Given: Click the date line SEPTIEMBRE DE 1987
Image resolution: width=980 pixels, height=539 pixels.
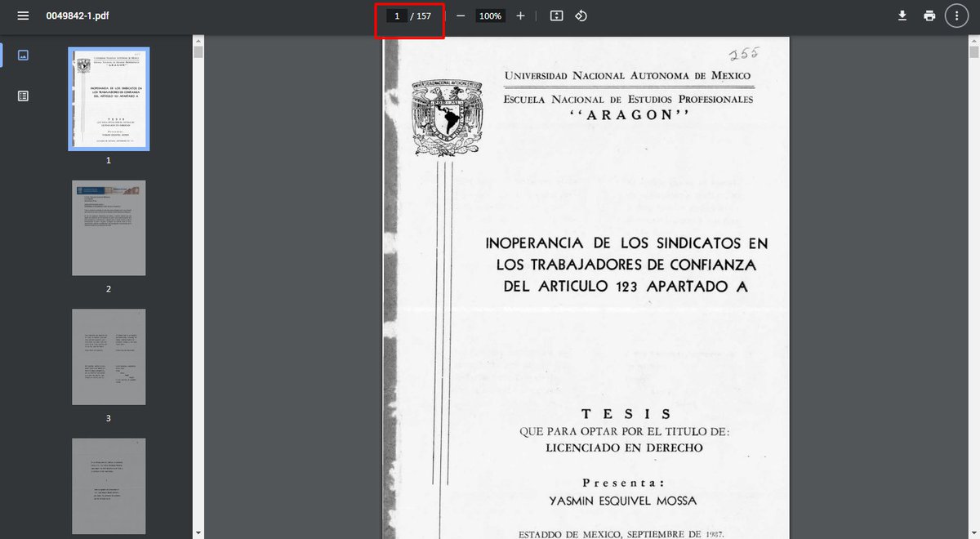Looking at the screenshot, I should pyautogui.click(x=676, y=534).
